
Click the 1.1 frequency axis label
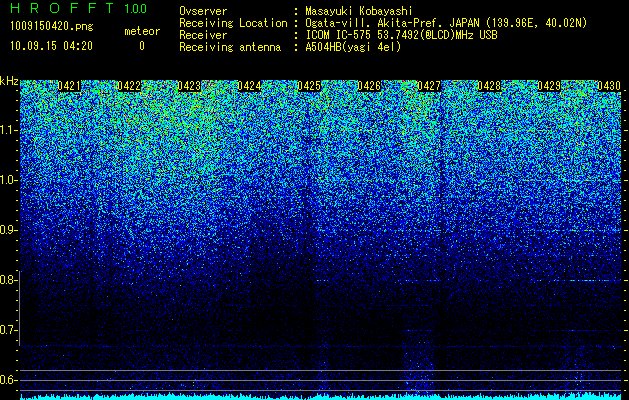[x=9, y=130]
